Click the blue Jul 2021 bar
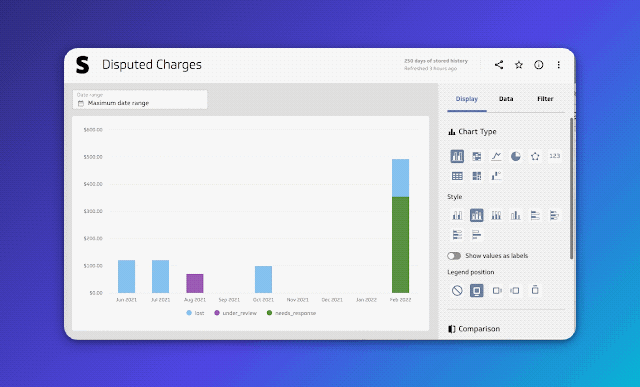The width and height of the screenshot is (640, 387). 160,276
